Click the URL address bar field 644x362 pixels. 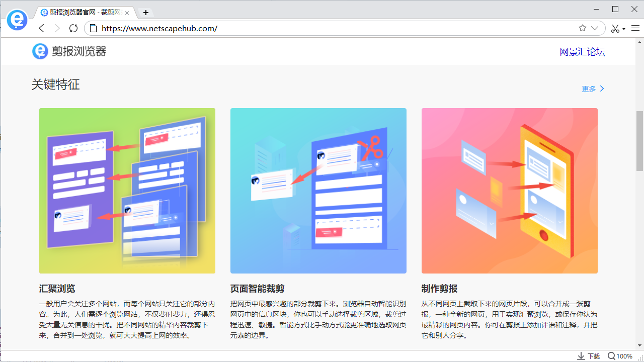click(332, 28)
